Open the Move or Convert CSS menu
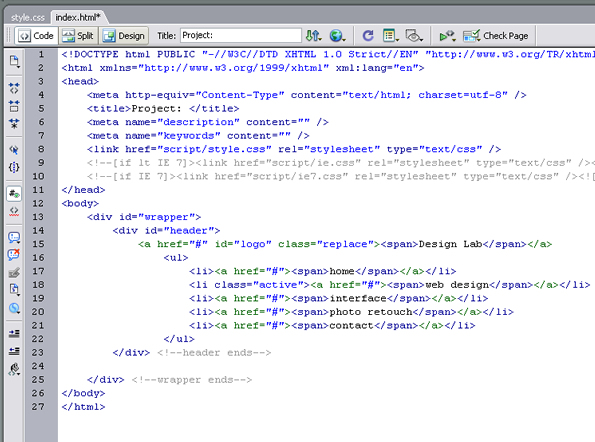This screenshot has height=442, width=595. tap(14, 308)
